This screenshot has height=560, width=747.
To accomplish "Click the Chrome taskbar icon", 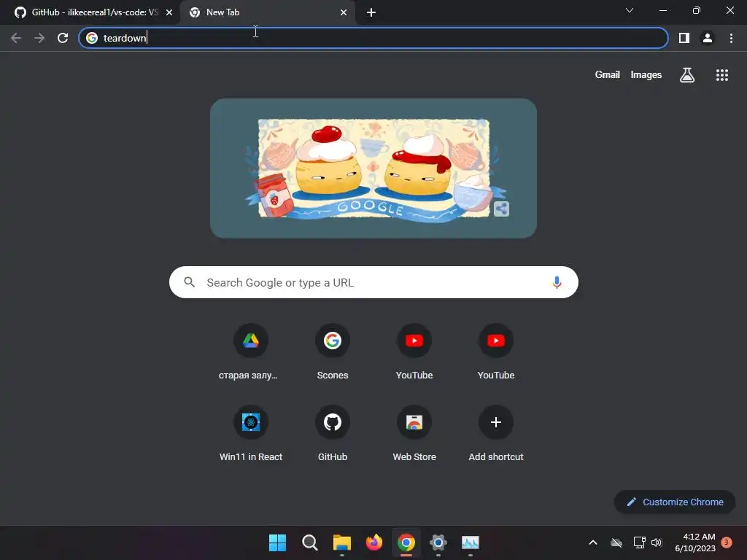I will click(x=406, y=542).
